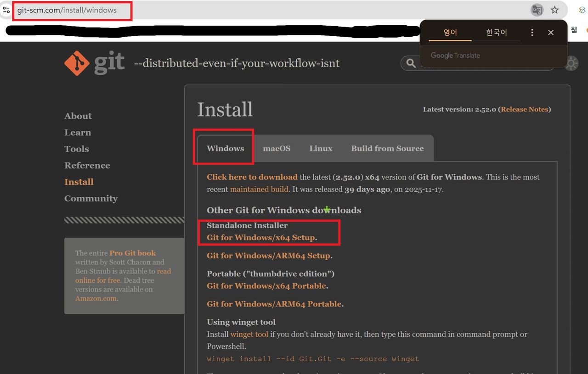588x374 pixels.
Task: Open Translate popup three-dot options menu
Action: 532,33
